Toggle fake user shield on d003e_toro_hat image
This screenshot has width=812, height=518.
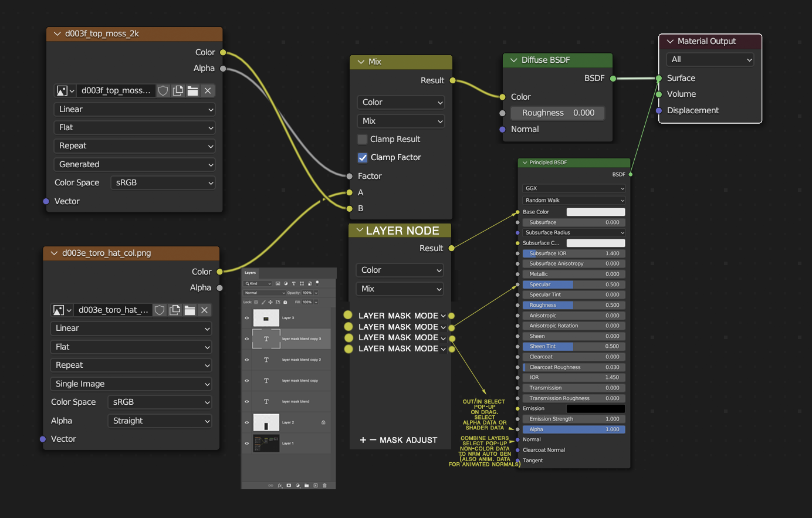click(160, 310)
